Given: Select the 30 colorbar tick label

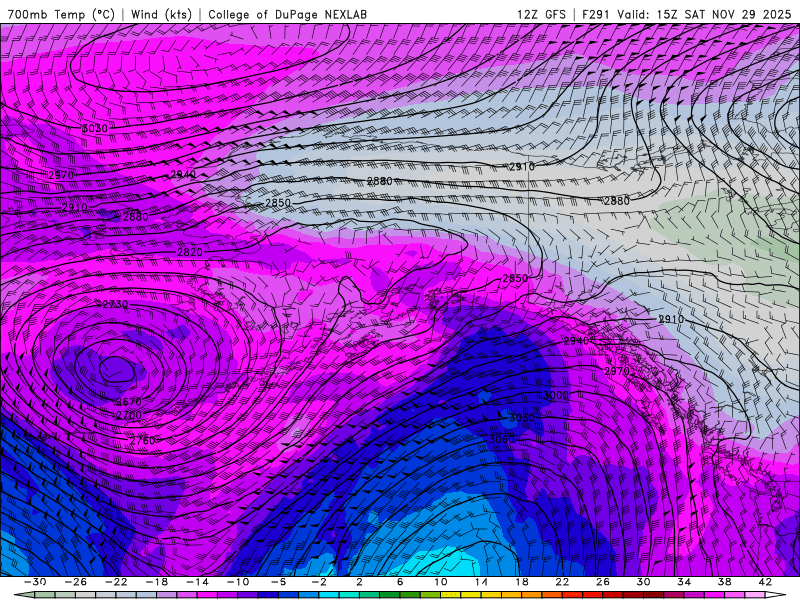Looking at the screenshot, I should (x=643, y=582).
